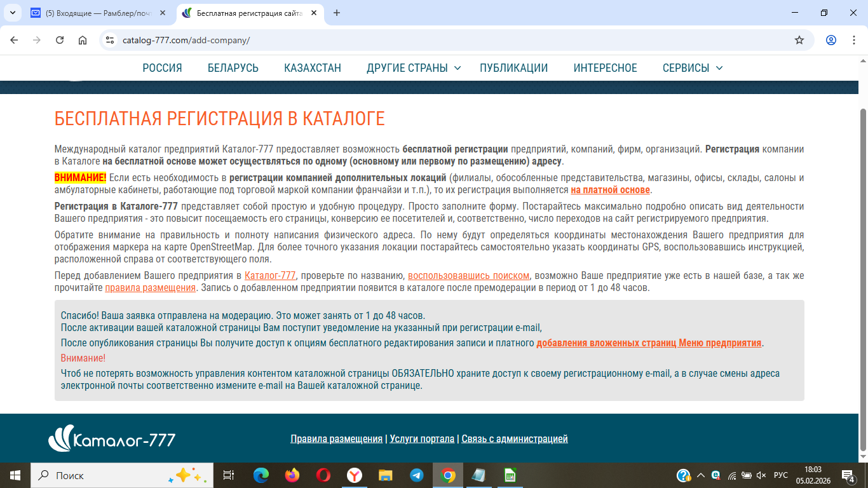The image size is (868, 488).
Task: Open Yandex Browser from the taskbar
Action: 355,475
